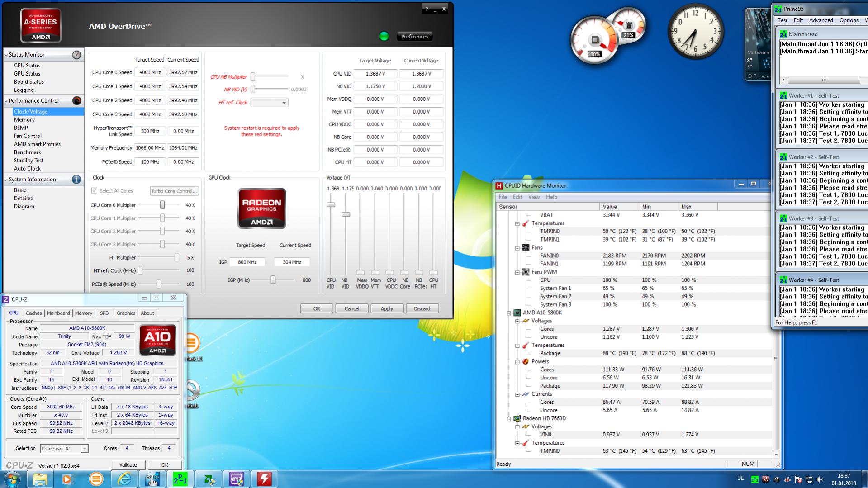The width and height of the screenshot is (868, 488).
Task: Collapse the AMD A10-5800K tree node
Action: (509, 313)
